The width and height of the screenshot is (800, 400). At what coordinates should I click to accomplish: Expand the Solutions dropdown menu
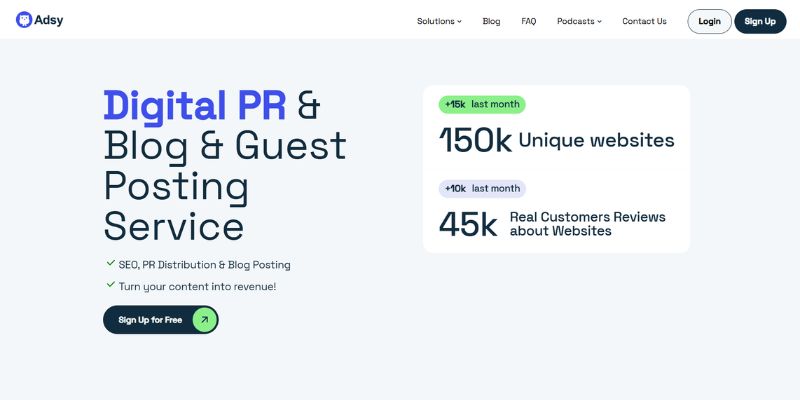pyautogui.click(x=439, y=21)
